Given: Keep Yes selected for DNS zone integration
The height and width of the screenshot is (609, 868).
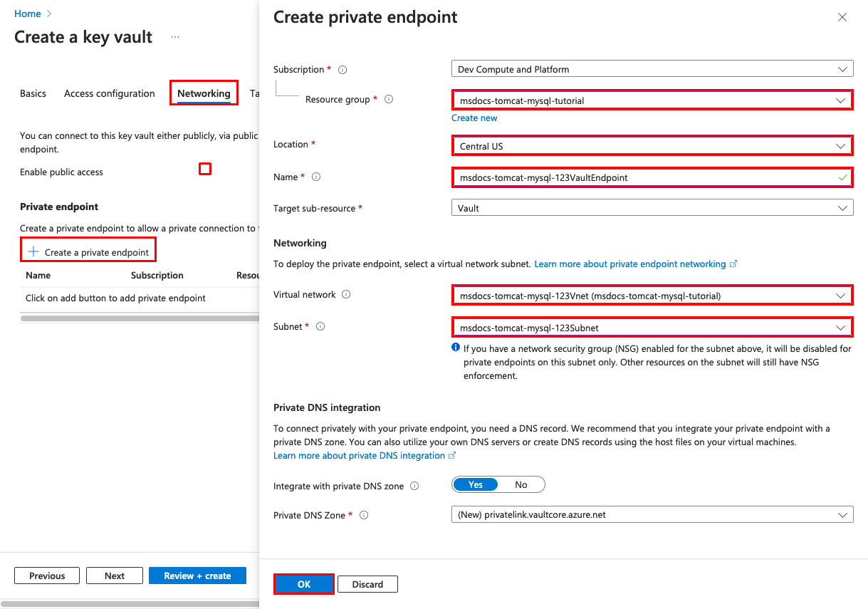Looking at the screenshot, I should [x=475, y=484].
